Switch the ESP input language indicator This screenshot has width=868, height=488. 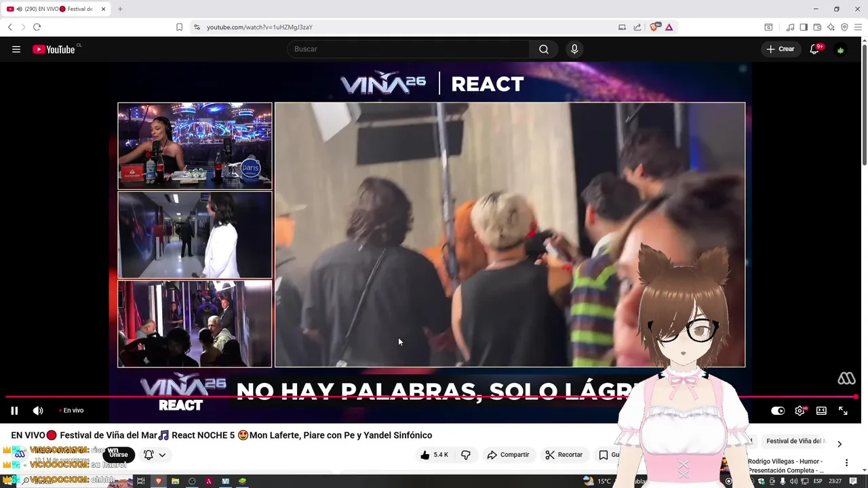point(818,481)
